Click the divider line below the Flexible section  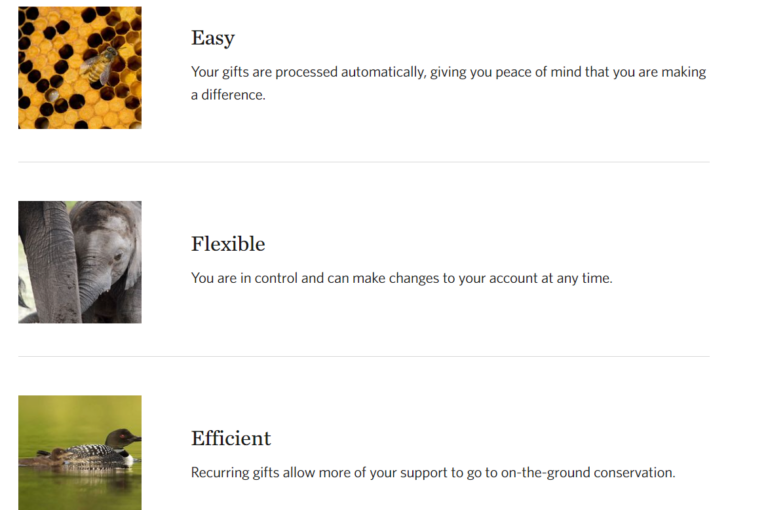363,356
